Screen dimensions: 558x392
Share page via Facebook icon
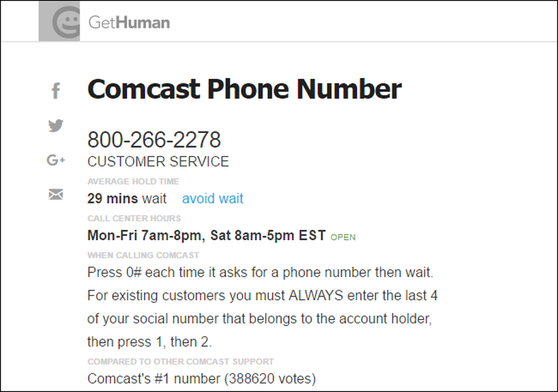56,90
